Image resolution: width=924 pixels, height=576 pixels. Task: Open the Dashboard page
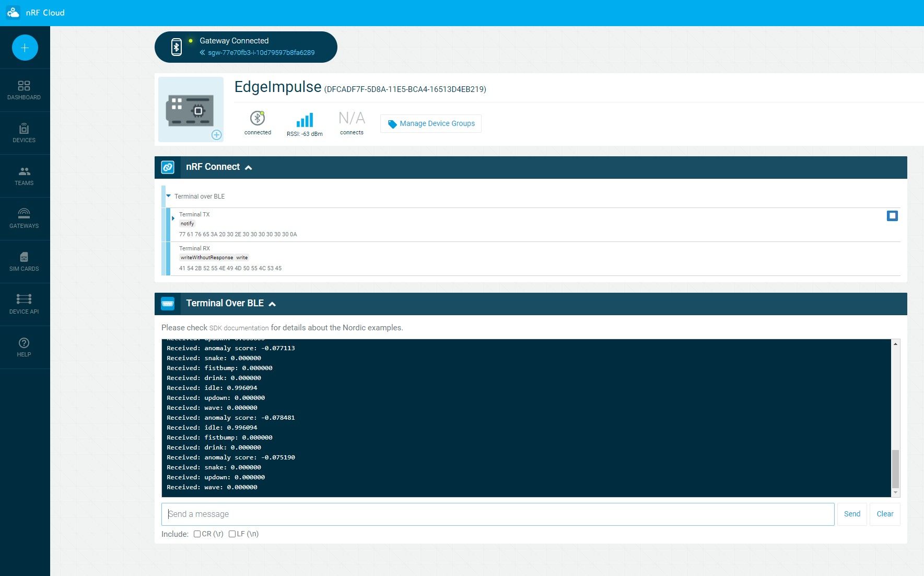tap(24, 90)
